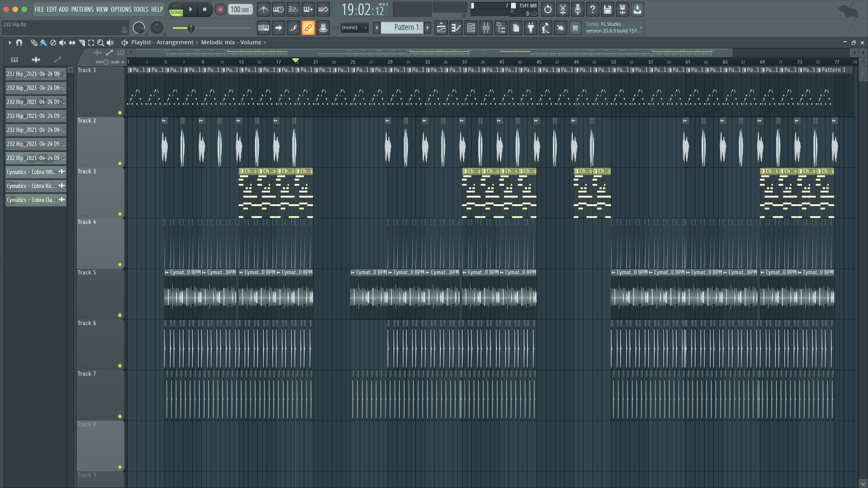Toggle overdub blend recording
The image size is (868, 488).
308,9
